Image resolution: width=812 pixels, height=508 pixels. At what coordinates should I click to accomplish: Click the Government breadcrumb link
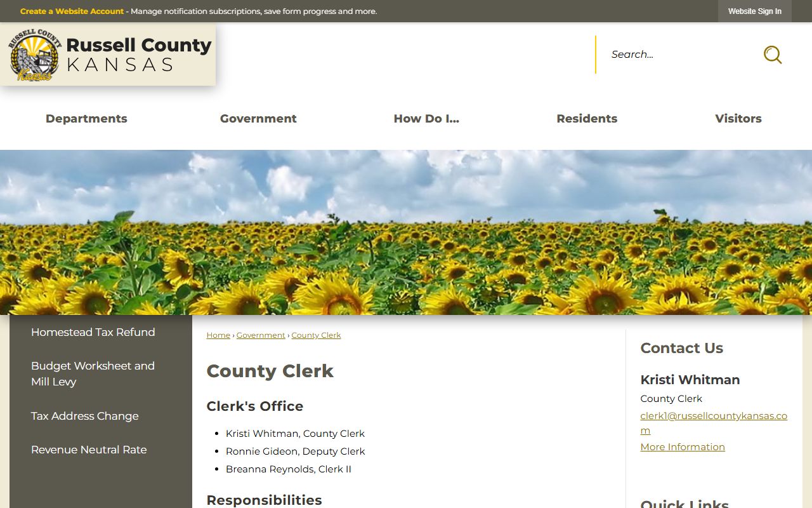pos(261,335)
